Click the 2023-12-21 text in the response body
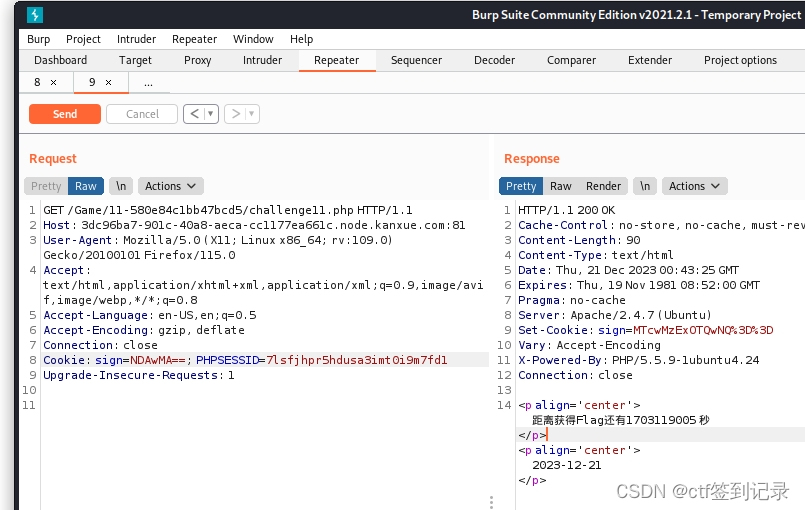 coord(566,465)
